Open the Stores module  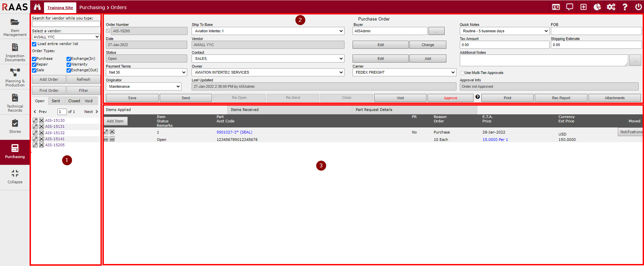click(x=15, y=126)
